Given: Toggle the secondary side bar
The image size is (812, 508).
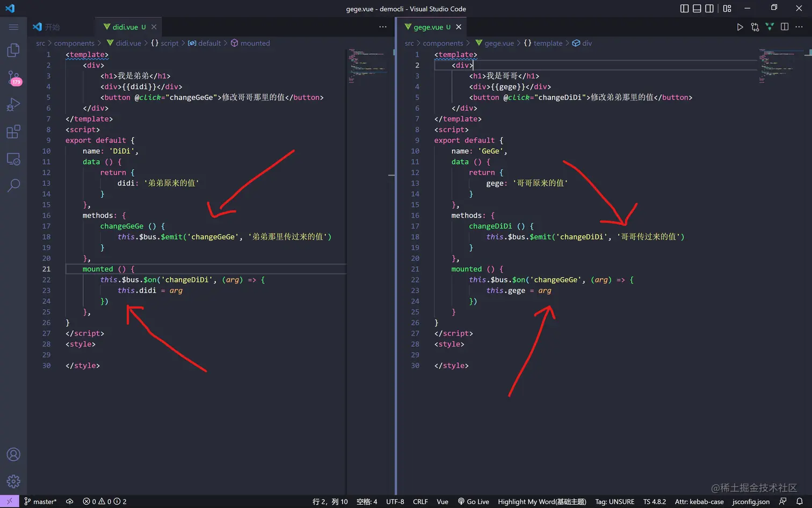Looking at the screenshot, I should pyautogui.click(x=709, y=8).
